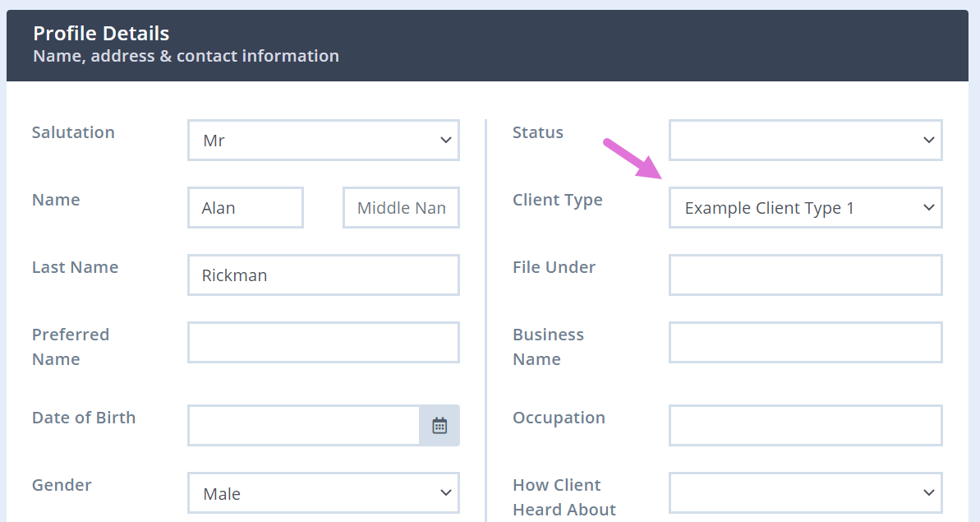Screen dimensions: 980x522
Task: Click the Gender field showing Male
Action: (323, 492)
